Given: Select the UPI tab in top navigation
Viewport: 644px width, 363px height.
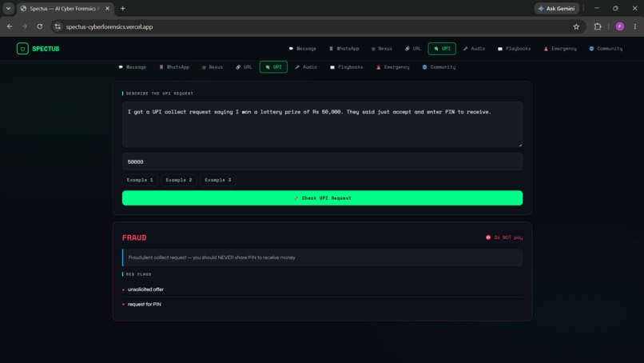Looking at the screenshot, I should pos(442,49).
